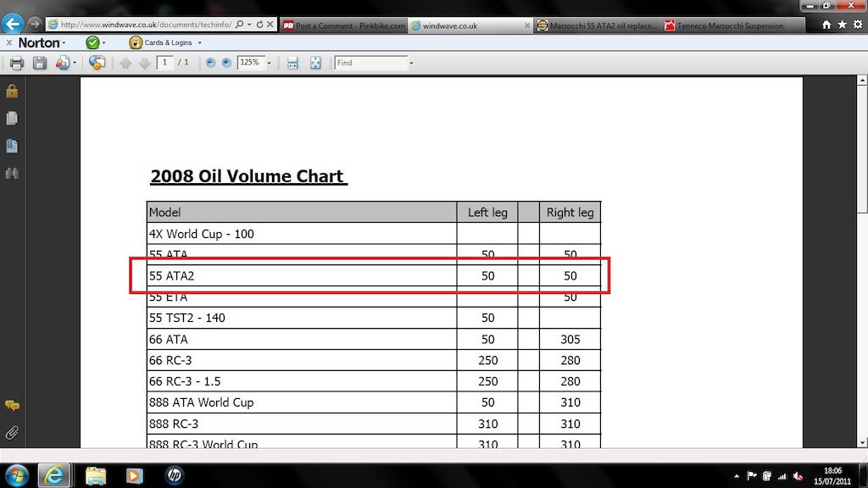Expand the Find box dropdown arrow

pos(411,63)
